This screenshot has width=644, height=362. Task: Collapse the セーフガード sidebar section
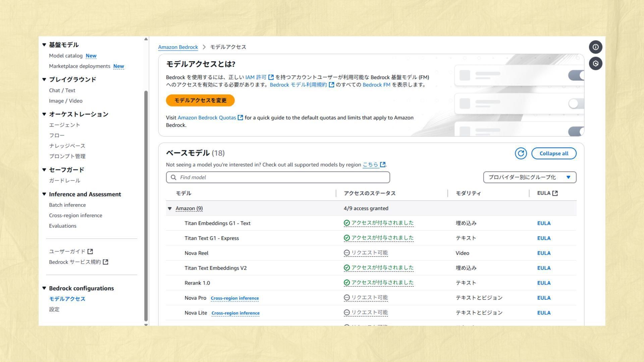point(44,170)
